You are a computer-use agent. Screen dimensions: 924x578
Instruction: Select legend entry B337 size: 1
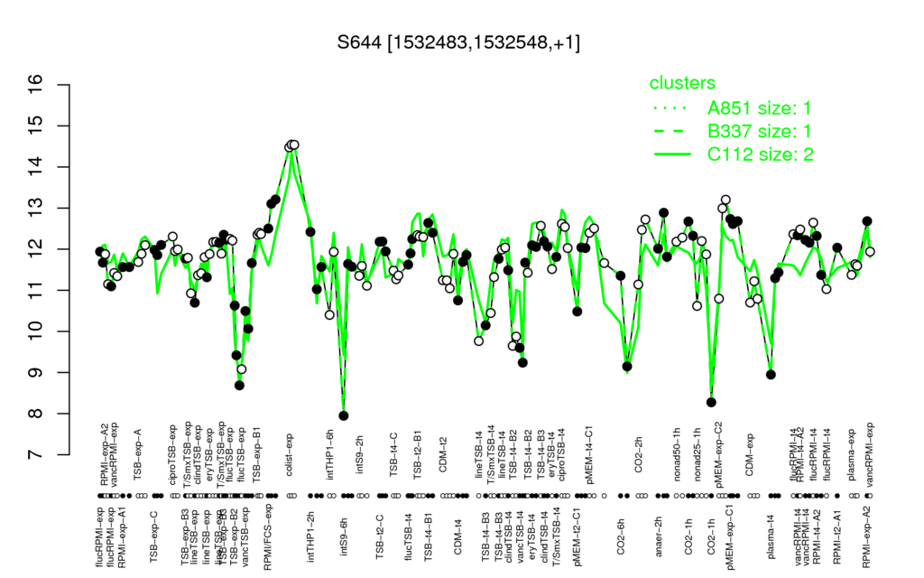tap(759, 131)
